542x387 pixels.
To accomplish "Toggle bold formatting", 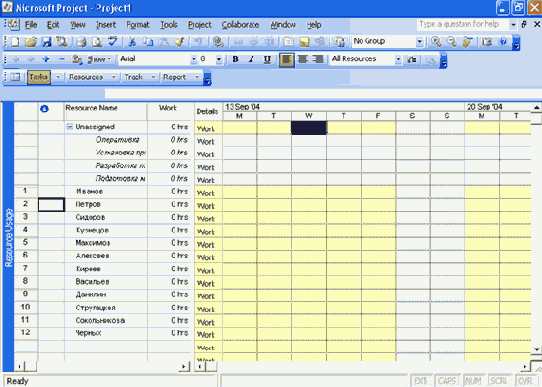I will (235, 59).
